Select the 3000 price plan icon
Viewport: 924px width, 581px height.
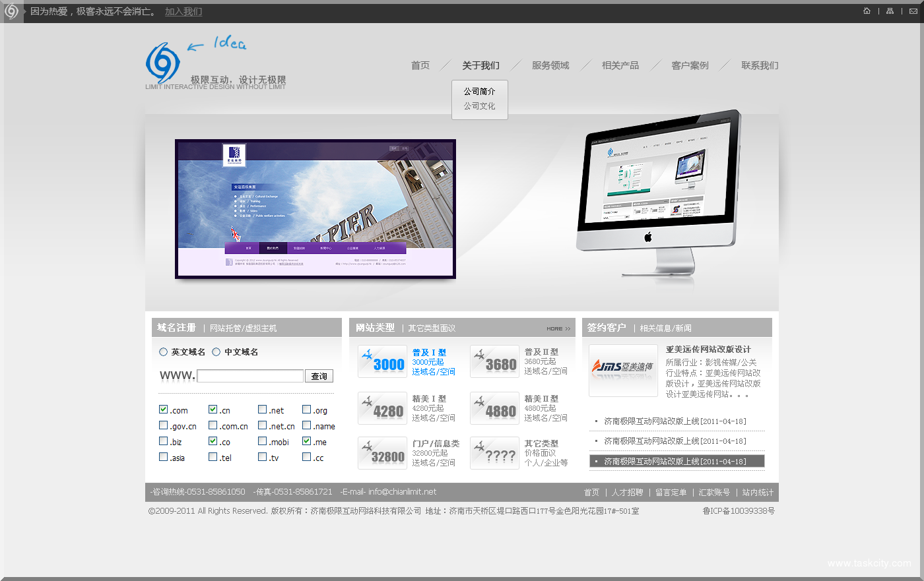pyautogui.click(x=383, y=361)
